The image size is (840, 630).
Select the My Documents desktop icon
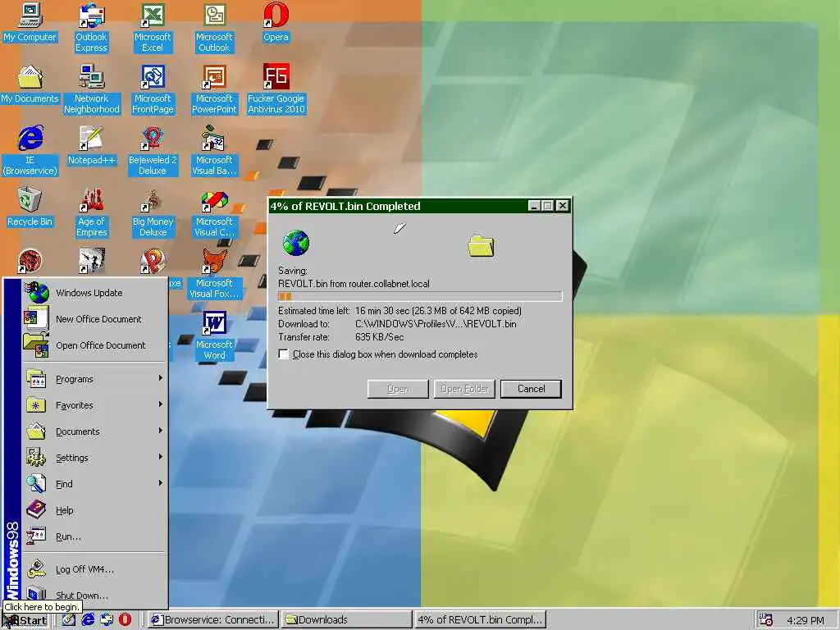30,84
